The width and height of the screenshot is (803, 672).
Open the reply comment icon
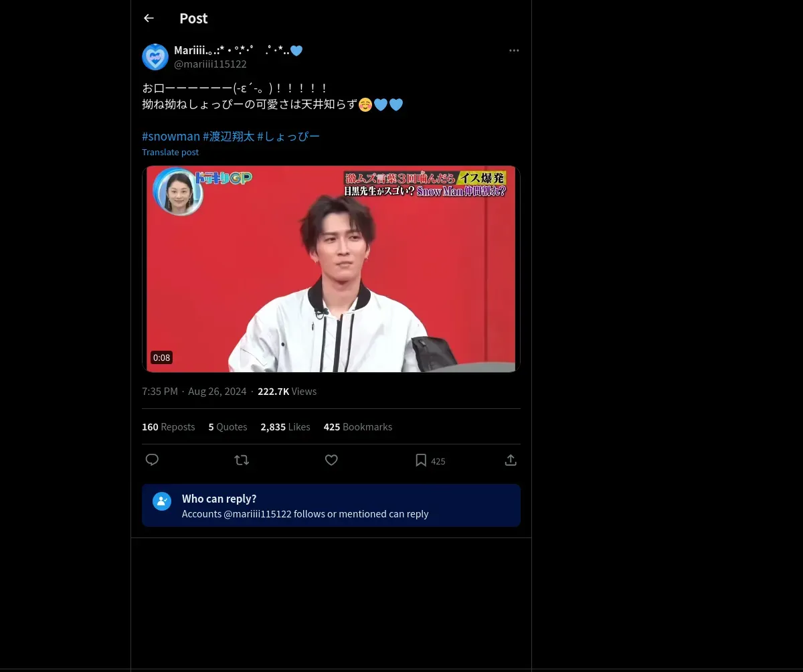coord(152,460)
